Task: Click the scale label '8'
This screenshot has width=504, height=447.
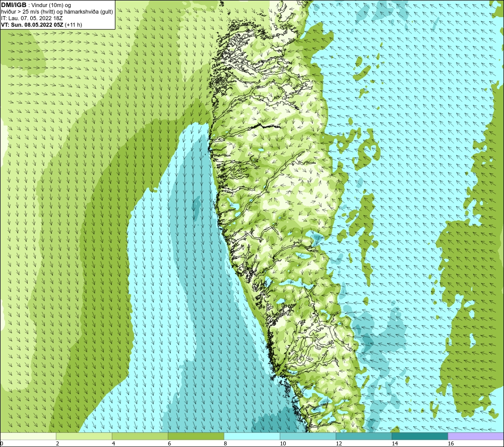Action: 225,443
